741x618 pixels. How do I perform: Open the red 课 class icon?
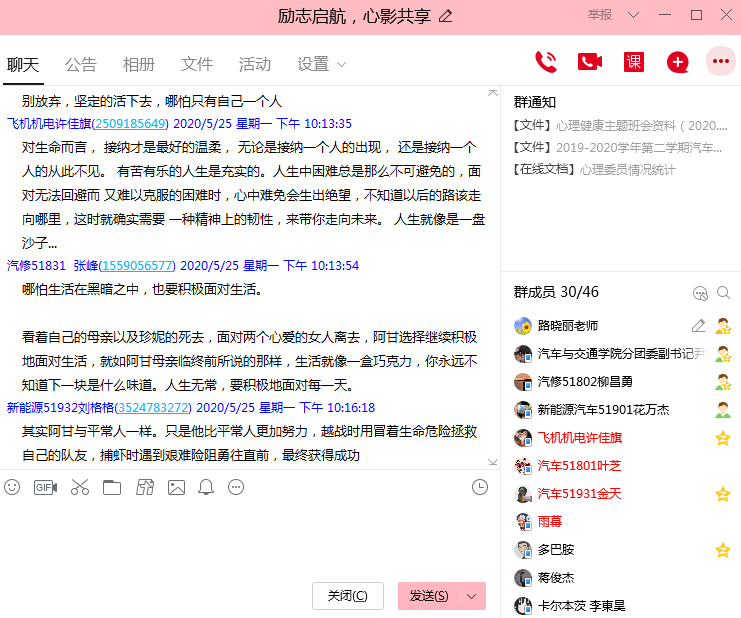634,62
